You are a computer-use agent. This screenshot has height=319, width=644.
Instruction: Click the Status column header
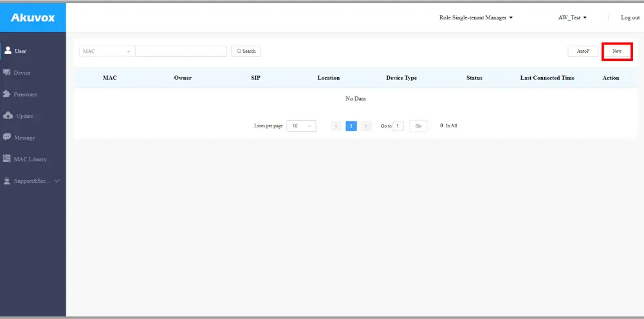(x=474, y=78)
